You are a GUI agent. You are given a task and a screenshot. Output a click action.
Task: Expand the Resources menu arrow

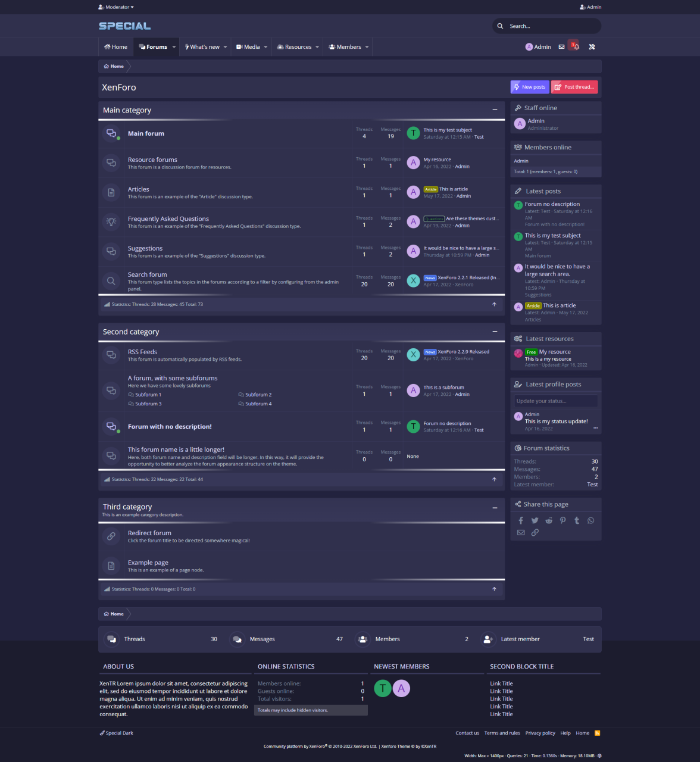pos(317,47)
